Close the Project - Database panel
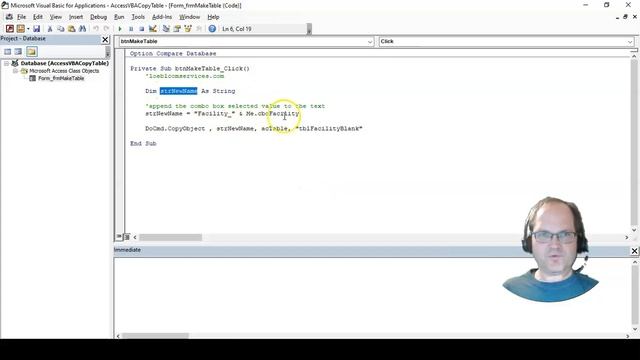The image size is (640, 360). pyautogui.click(x=105, y=39)
